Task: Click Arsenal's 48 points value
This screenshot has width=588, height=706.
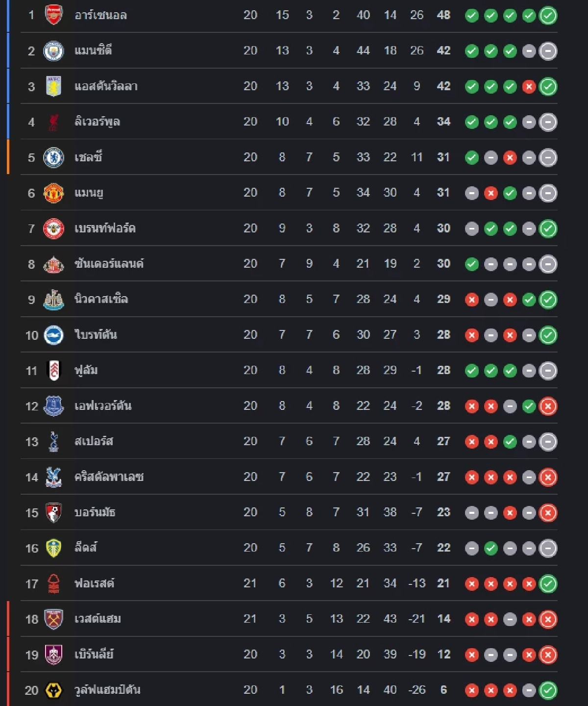Action: 443,15
